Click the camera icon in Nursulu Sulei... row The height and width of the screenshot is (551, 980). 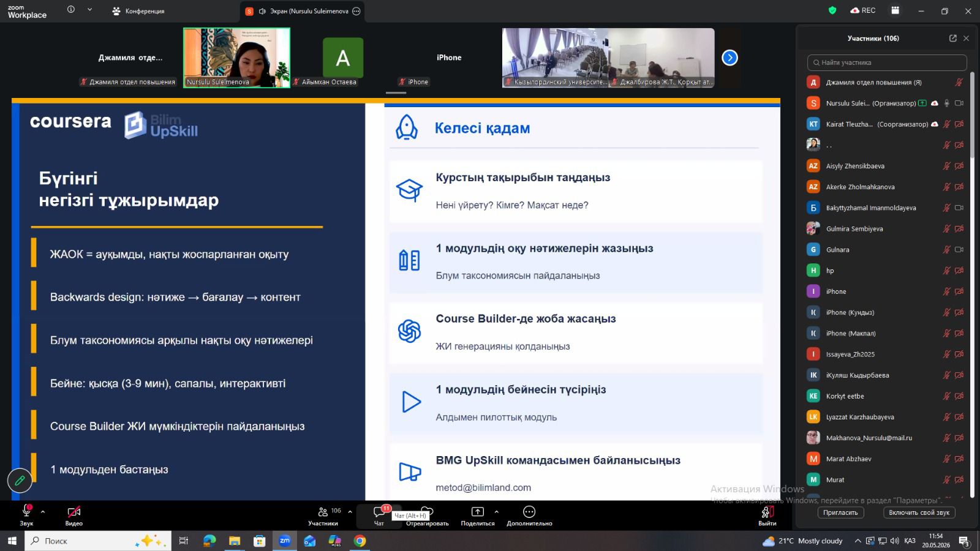pyautogui.click(x=959, y=103)
